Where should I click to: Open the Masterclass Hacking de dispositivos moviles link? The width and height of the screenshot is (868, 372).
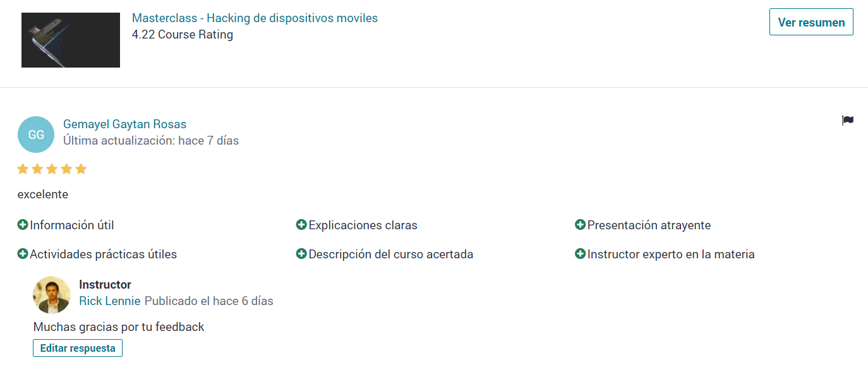point(255,18)
